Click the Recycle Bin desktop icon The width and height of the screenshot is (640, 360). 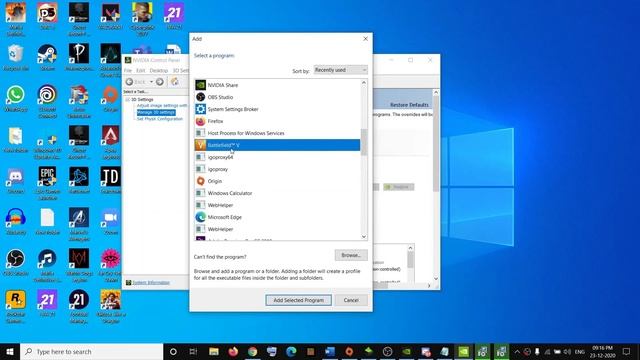click(16, 58)
